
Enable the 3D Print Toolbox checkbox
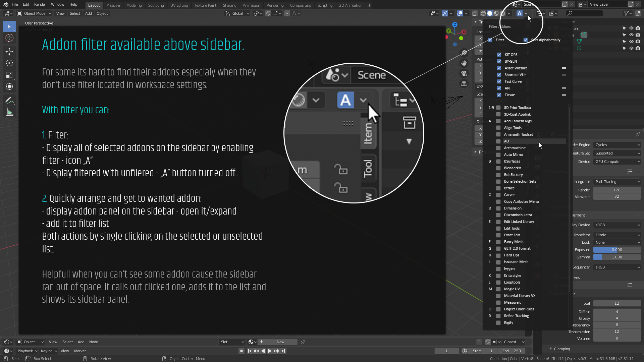click(x=498, y=108)
